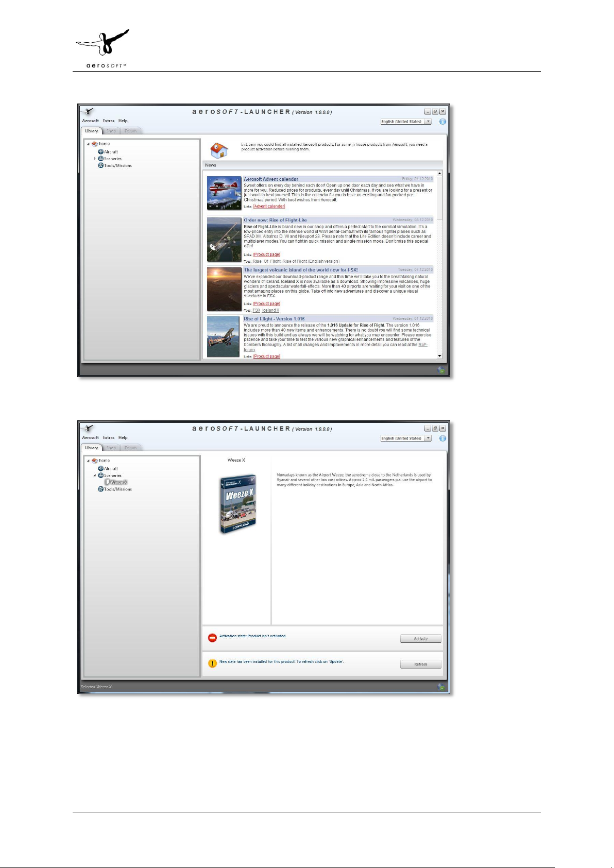Collapse the home node in the News window tree
The height and width of the screenshot is (868, 614).
point(89,144)
